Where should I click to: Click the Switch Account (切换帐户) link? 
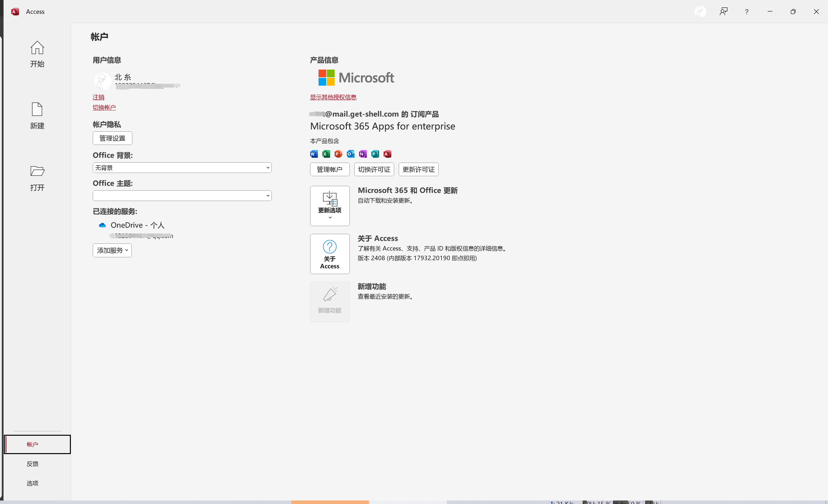104,108
